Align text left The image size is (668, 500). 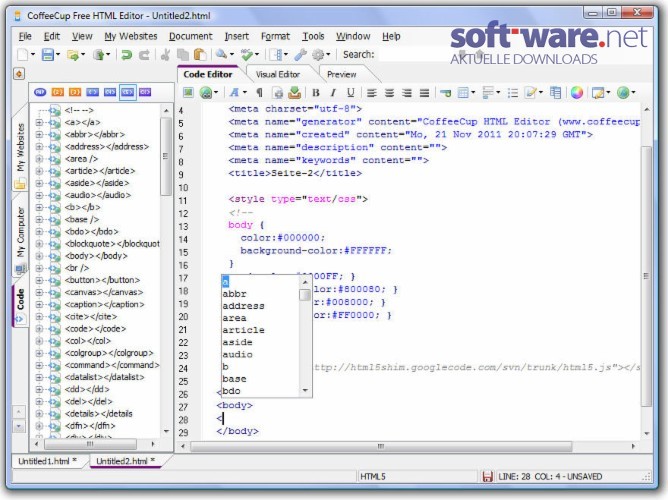click(372, 92)
